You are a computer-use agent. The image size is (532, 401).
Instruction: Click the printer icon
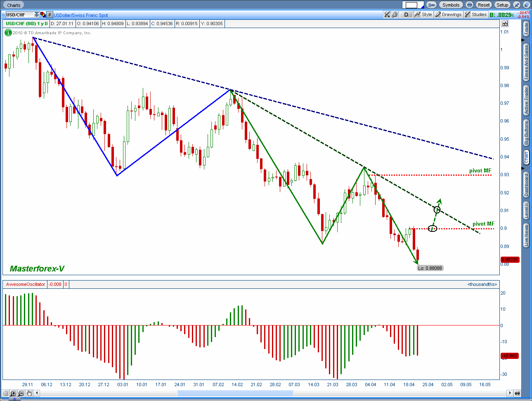pyautogui.click(x=469, y=5)
